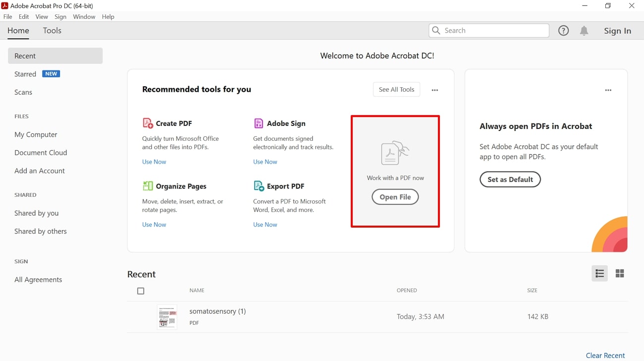The width and height of the screenshot is (644, 361).
Task: Click the Open File button
Action: 395,197
